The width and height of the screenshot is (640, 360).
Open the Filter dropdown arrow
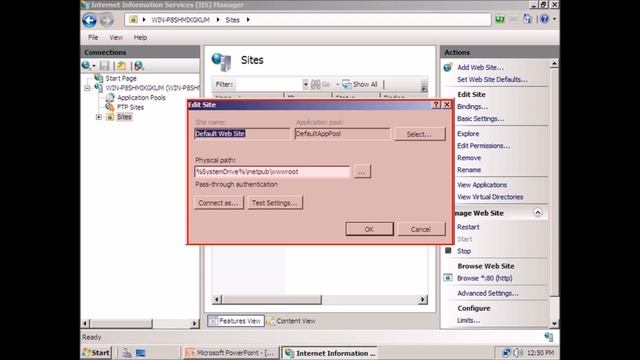coord(305,84)
